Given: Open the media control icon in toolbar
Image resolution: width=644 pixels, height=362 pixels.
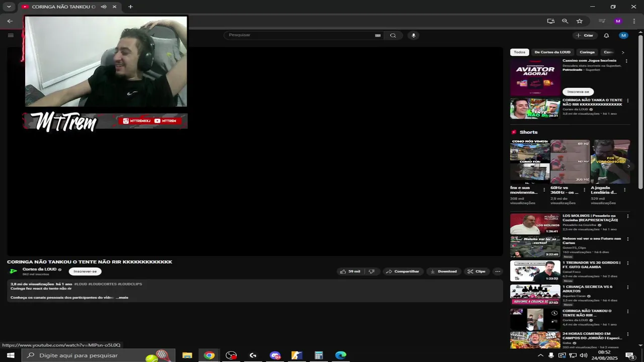Looking at the screenshot, I should click(602, 21).
